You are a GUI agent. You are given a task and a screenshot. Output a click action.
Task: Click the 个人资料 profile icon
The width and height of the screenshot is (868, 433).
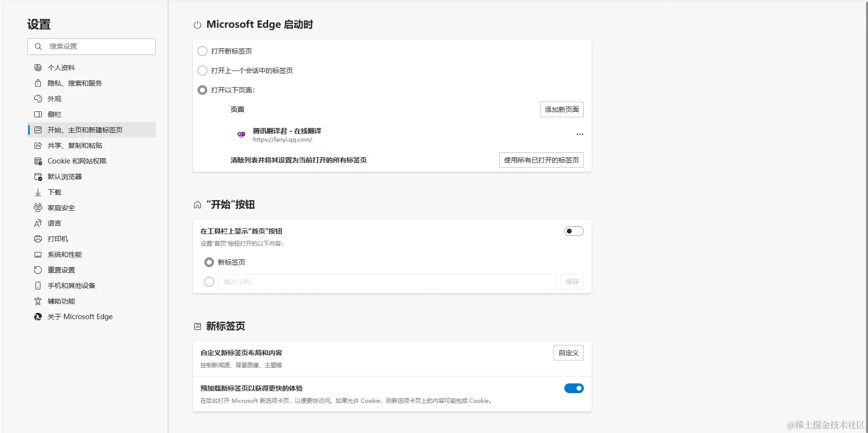point(38,68)
